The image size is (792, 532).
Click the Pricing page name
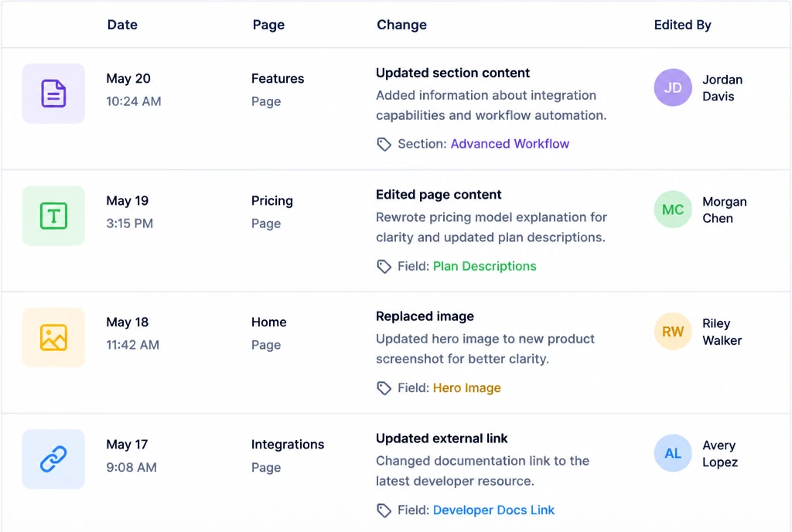point(272,201)
